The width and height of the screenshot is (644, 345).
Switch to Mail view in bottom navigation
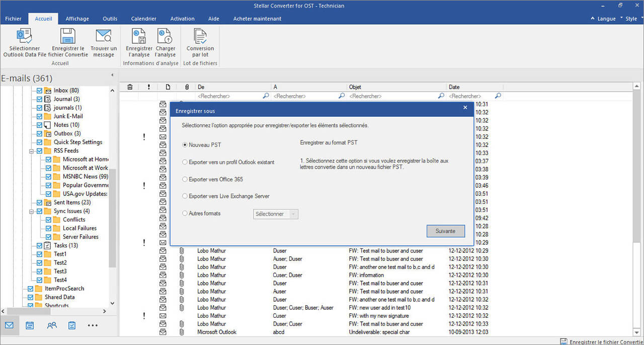9,325
